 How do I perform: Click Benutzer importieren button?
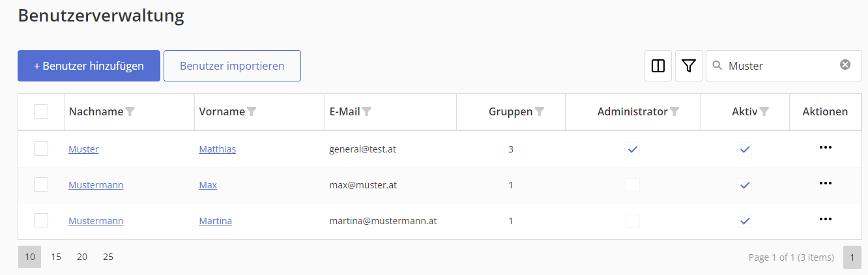click(x=232, y=66)
